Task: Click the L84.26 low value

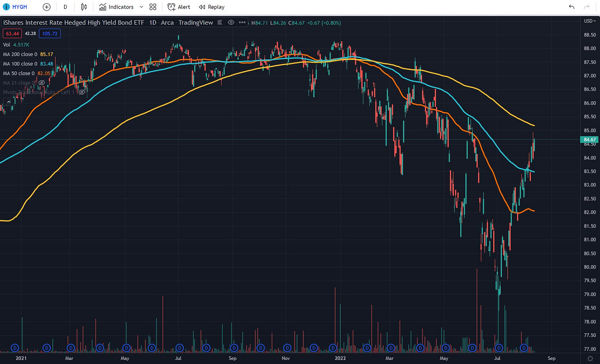Action: tap(278, 23)
